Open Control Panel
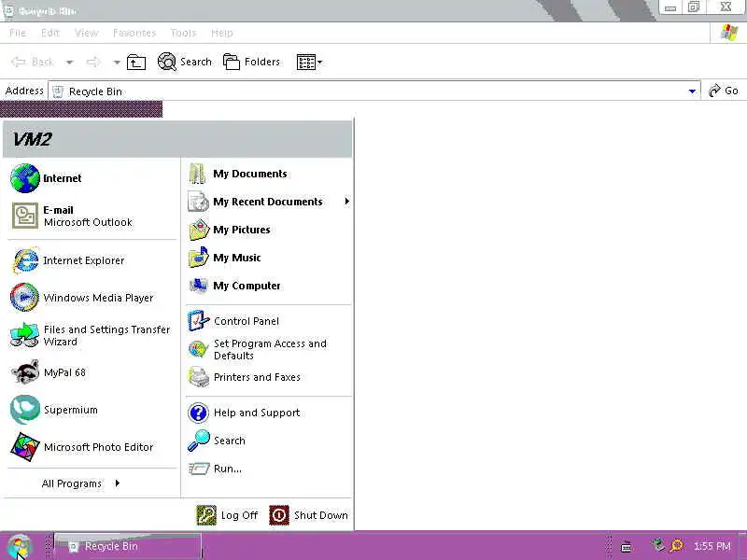Screen dimensions: 747x560 click(x=269, y=321)
